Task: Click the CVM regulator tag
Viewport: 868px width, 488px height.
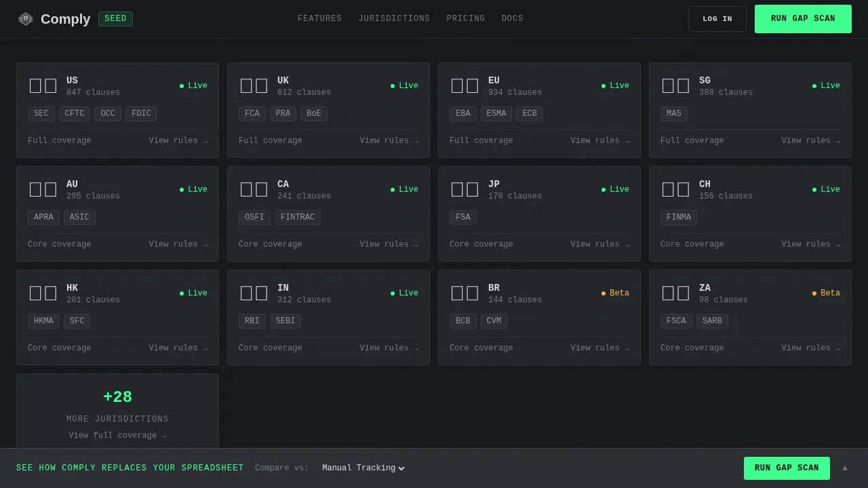Action: 494,321
